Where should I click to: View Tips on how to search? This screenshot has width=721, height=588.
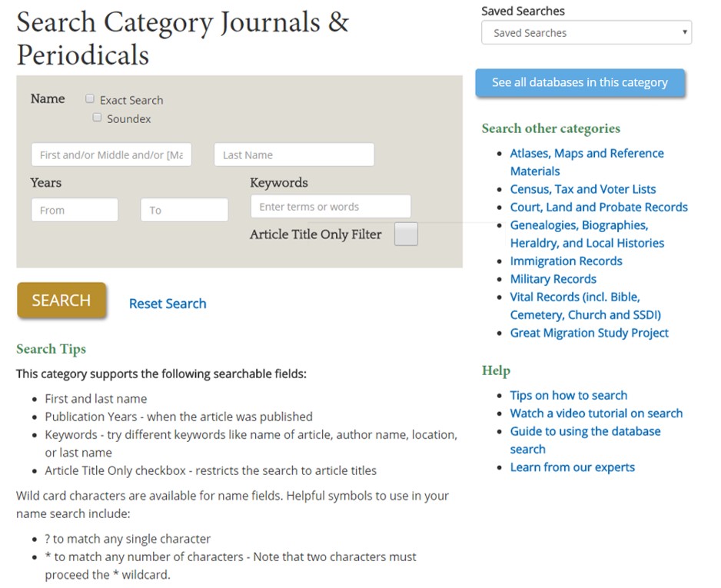[x=569, y=395]
